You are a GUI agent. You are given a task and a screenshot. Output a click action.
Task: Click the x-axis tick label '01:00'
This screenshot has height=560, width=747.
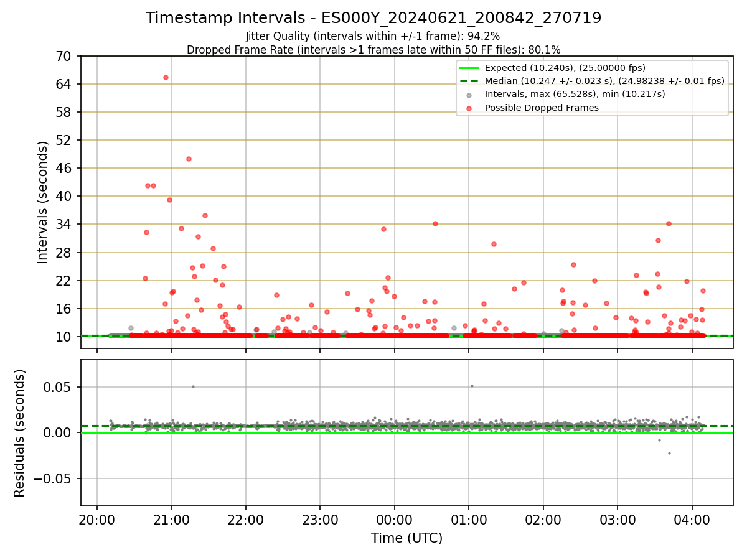[x=469, y=520]
